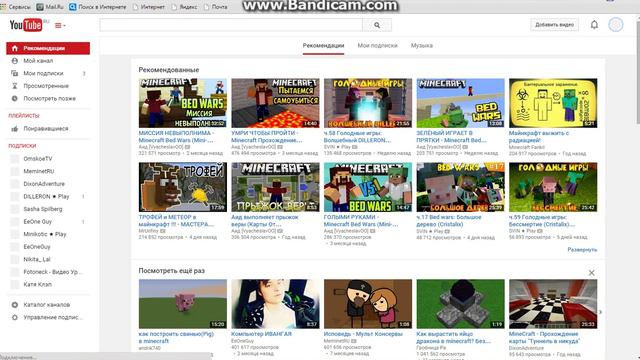Viewport: 640px width, 360px height.
Task: Switch to the Музыка tab
Action: 422,46
